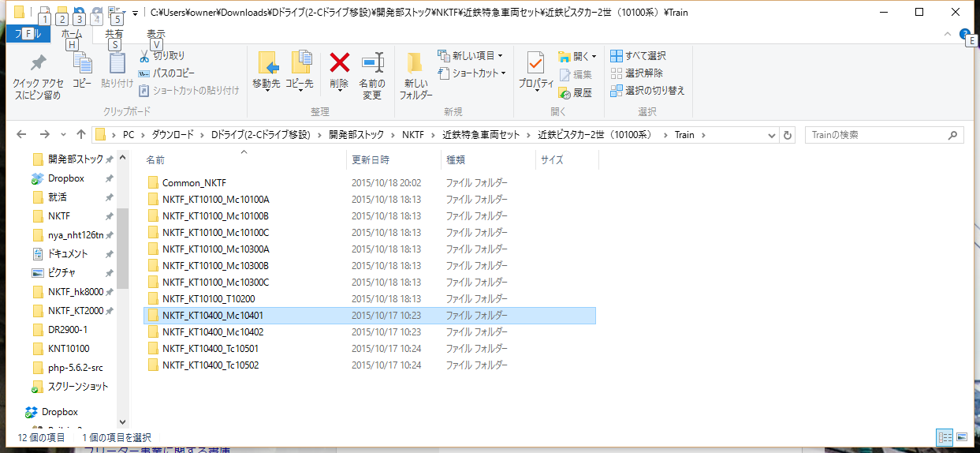The width and height of the screenshot is (980, 453).
Task: Switch to the View (表示) tab
Action: 156,34
